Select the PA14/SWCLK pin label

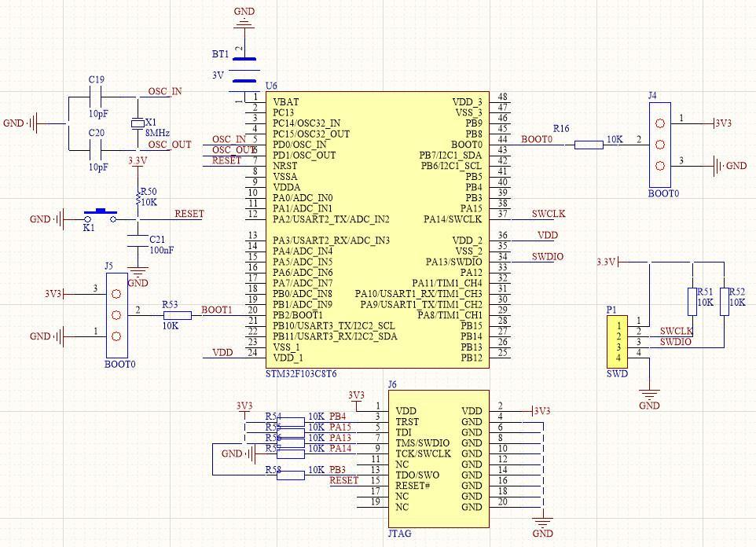(x=453, y=219)
